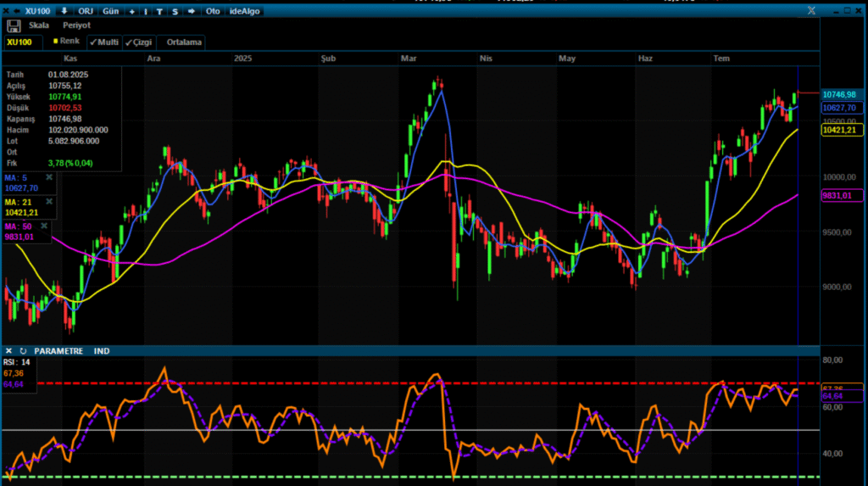This screenshot has height=486, width=868.
Task: Click the 9000,00 price scale label
Action: click(x=837, y=287)
